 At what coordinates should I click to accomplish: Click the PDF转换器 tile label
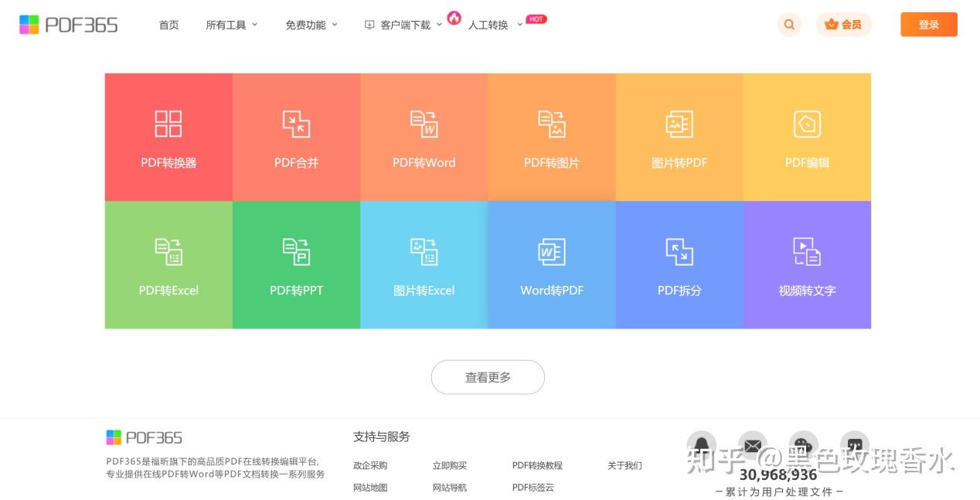click(x=168, y=163)
